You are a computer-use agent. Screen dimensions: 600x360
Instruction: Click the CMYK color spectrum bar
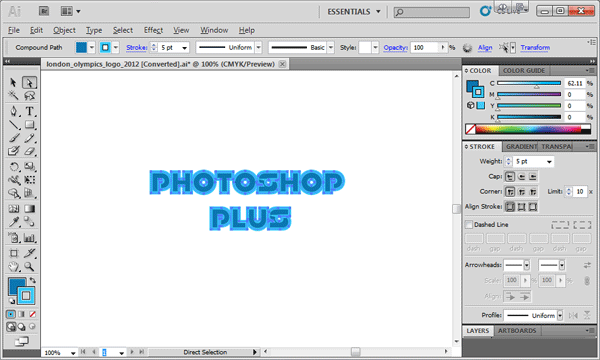coord(528,129)
